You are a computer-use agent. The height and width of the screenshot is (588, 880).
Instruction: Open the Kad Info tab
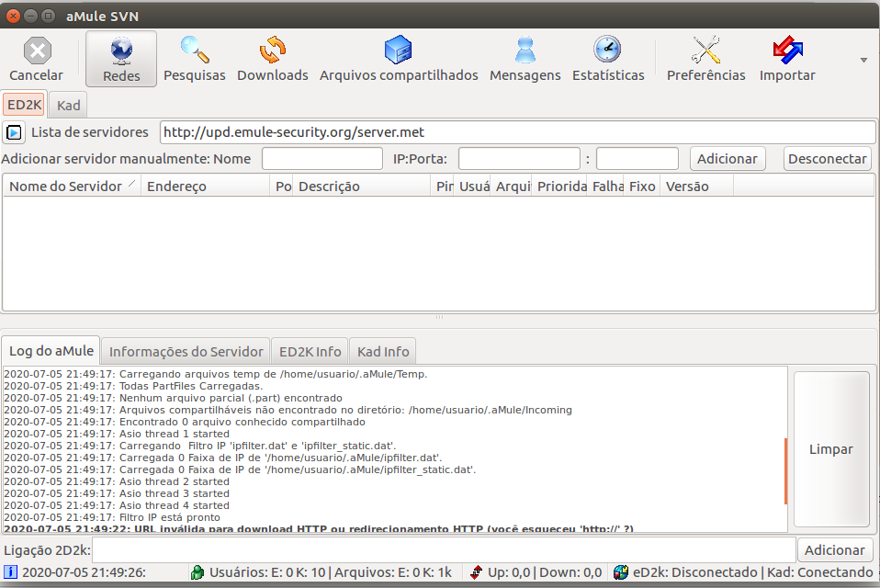click(383, 352)
